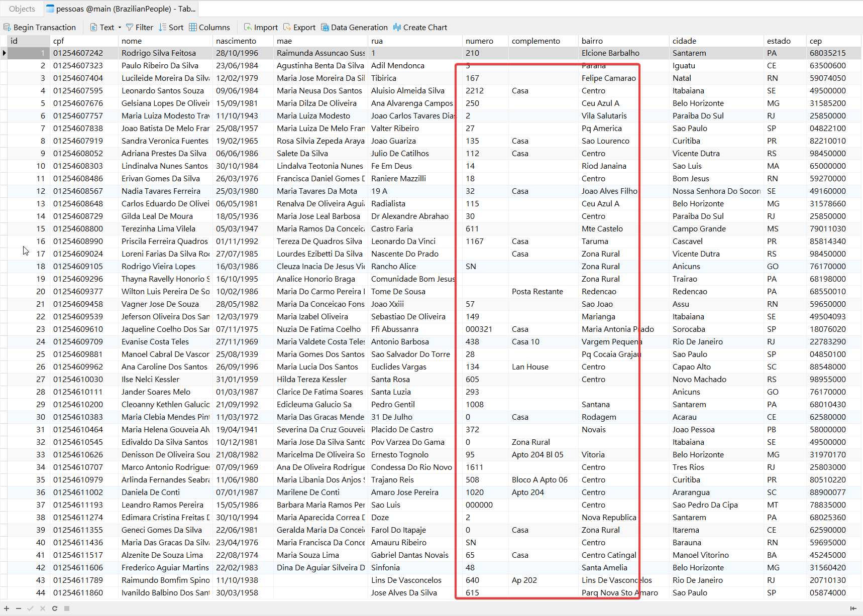The height and width of the screenshot is (616, 863).
Task: Open the Text view icon
Action: click(x=93, y=27)
